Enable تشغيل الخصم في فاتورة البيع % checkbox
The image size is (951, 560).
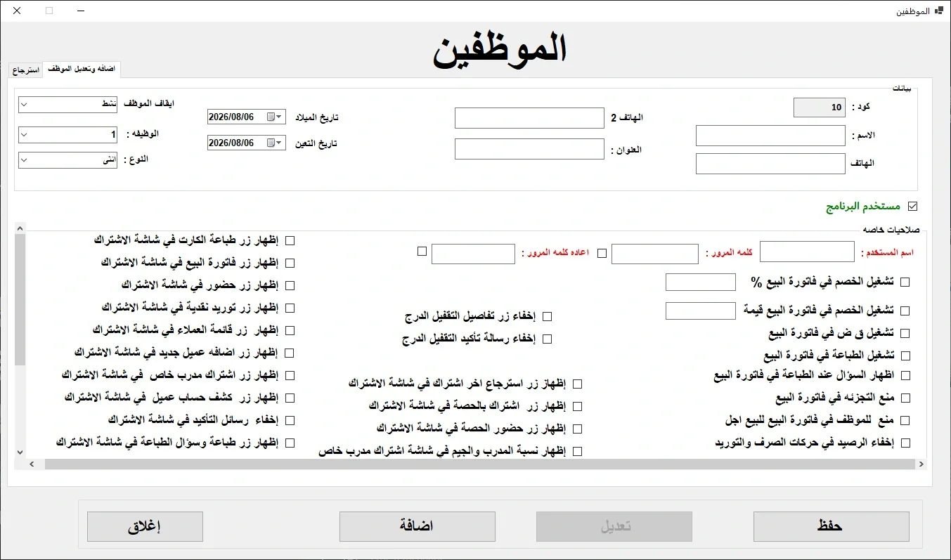[x=905, y=282]
